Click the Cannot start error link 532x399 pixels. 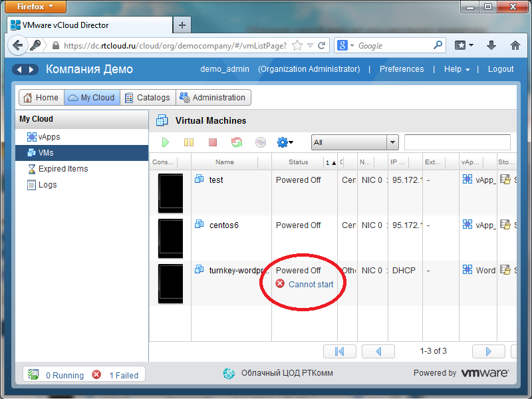[311, 285]
